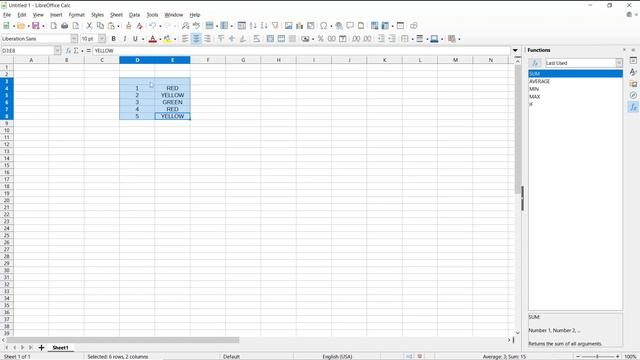Click the Copy icon
Screen dimensions: 640x360
[x=100, y=26]
